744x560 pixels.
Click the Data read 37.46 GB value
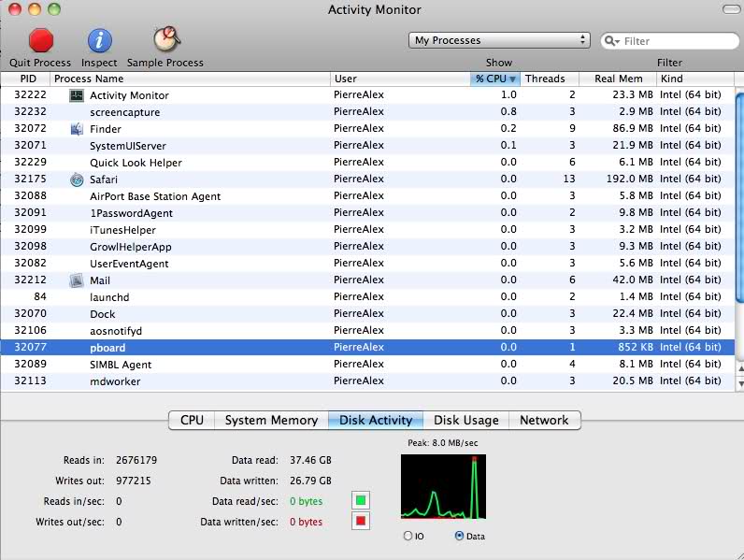(x=310, y=460)
